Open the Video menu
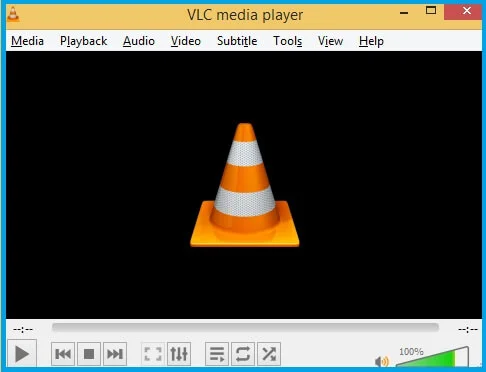Viewport: 486px width, 372px height. [186, 41]
